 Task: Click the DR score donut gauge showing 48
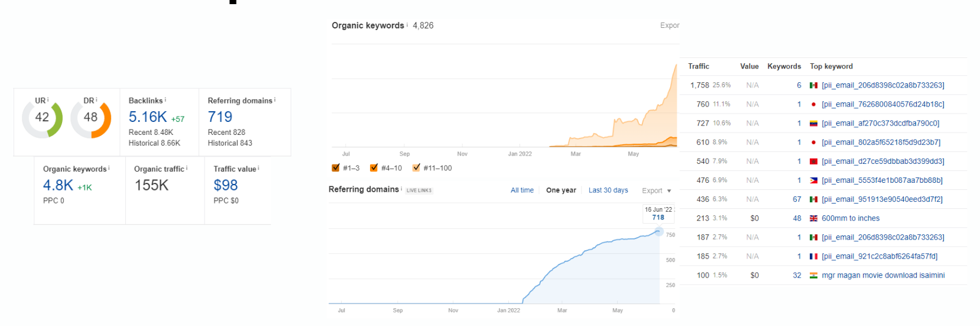tap(90, 118)
